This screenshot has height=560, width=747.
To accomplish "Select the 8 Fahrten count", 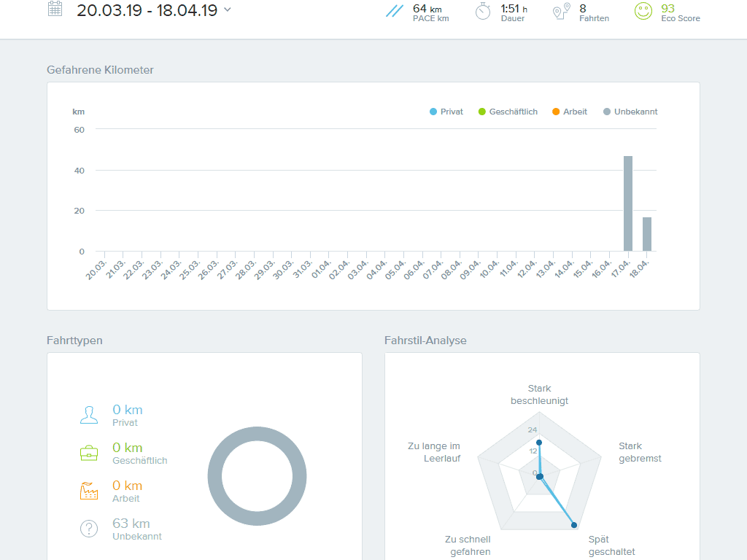I will tap(583, 9).
